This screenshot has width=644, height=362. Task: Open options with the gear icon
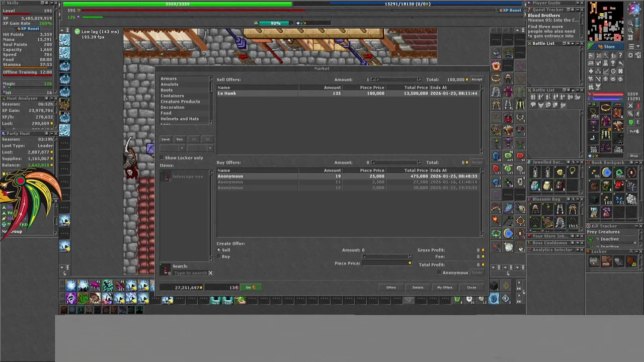pos(630,56)
